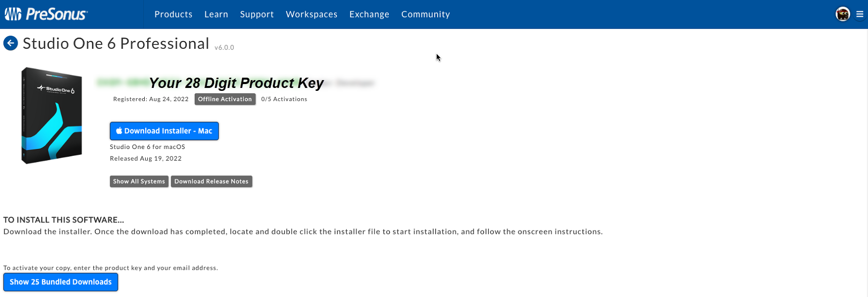Image resolution: width=868 pixels, height=297 pixels.
Task: Open the Products menu
Action: tap(174, 14)
